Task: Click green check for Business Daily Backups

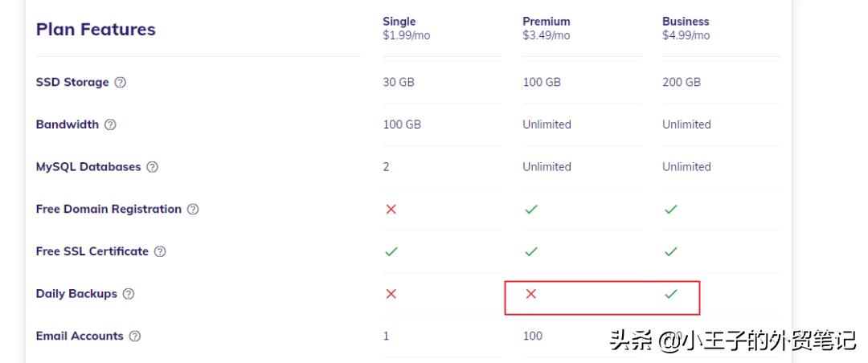Action: coord(671,294)
